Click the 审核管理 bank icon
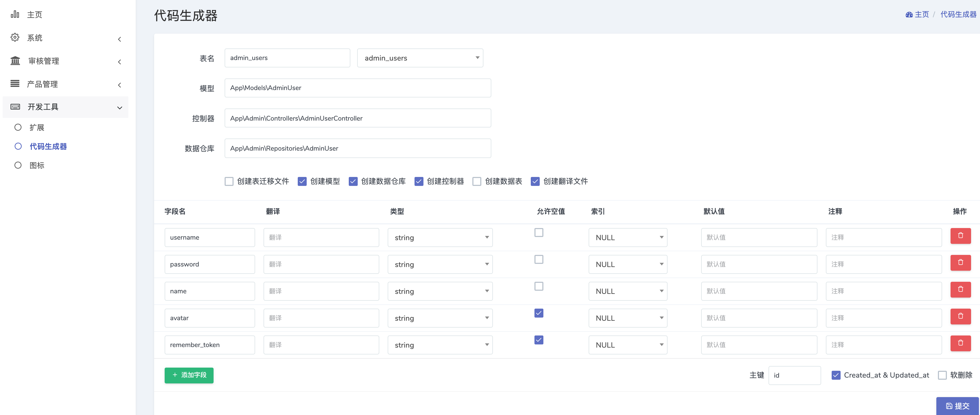Screen dimensions: 980x415 pos(15,61)
